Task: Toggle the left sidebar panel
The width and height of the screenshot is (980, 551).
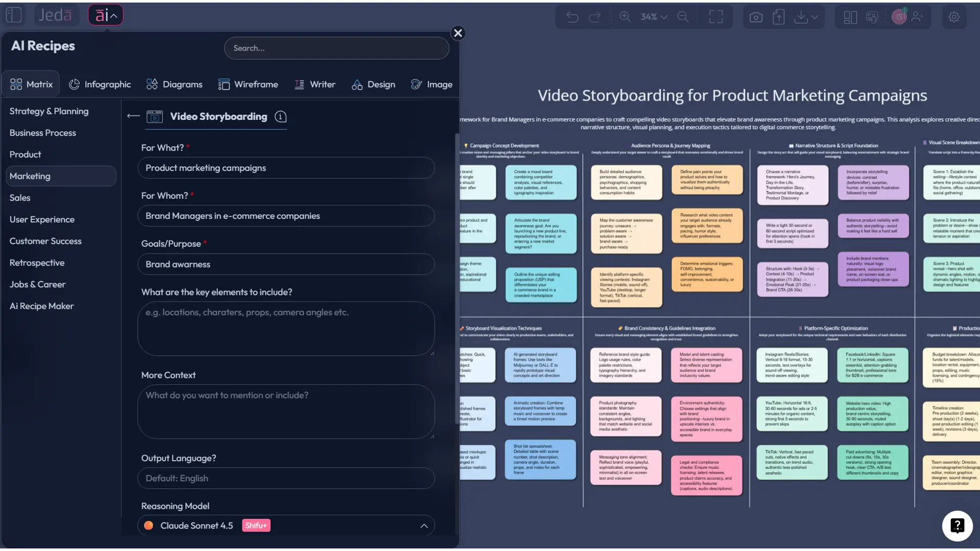Action: pos(14,15)
